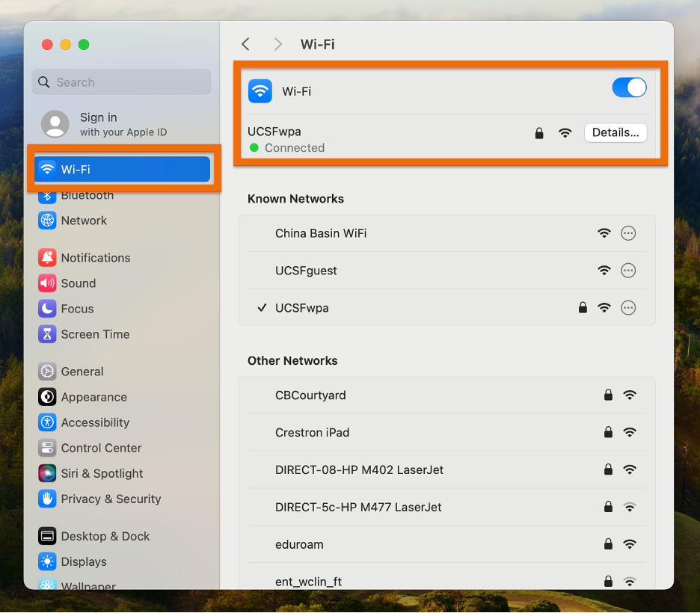Go forward with the right chevron
Viewport: 700px width, 613px height.
click(x=277, y=44)
